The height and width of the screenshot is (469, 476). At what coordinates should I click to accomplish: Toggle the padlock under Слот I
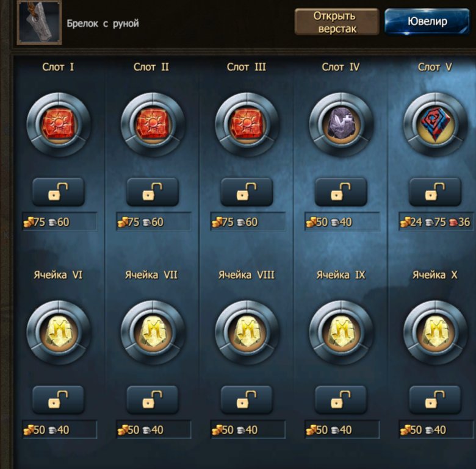[x=59, y=192]
